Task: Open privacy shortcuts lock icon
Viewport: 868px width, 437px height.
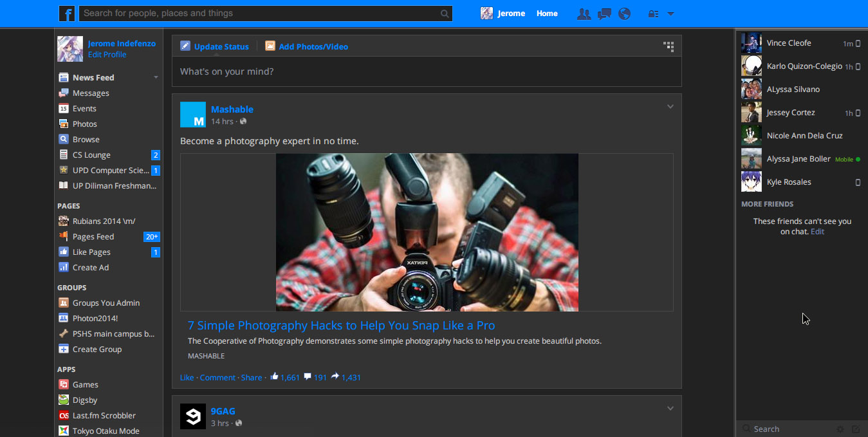Action: tap(652, 14)
